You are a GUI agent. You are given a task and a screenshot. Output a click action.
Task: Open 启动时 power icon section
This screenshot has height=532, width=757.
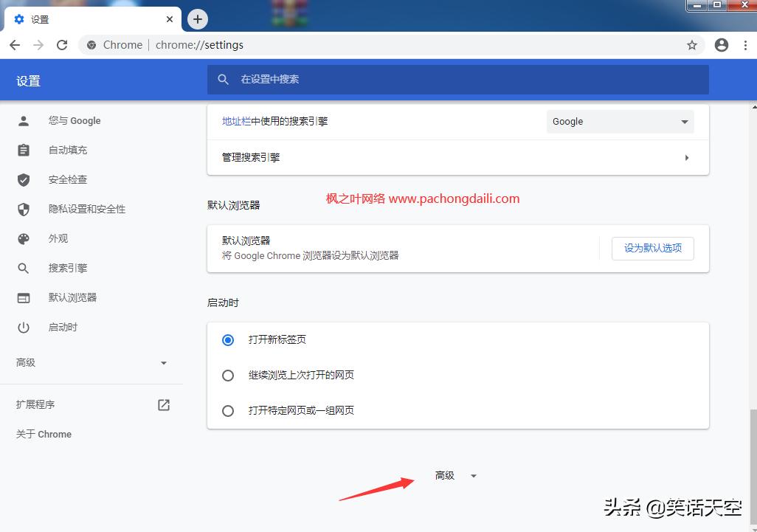click(23, 327)
